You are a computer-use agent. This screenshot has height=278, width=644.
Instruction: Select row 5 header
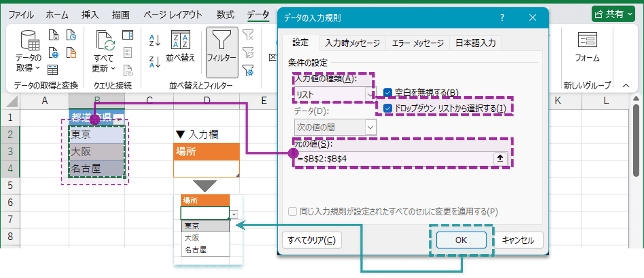pos(10,185)
